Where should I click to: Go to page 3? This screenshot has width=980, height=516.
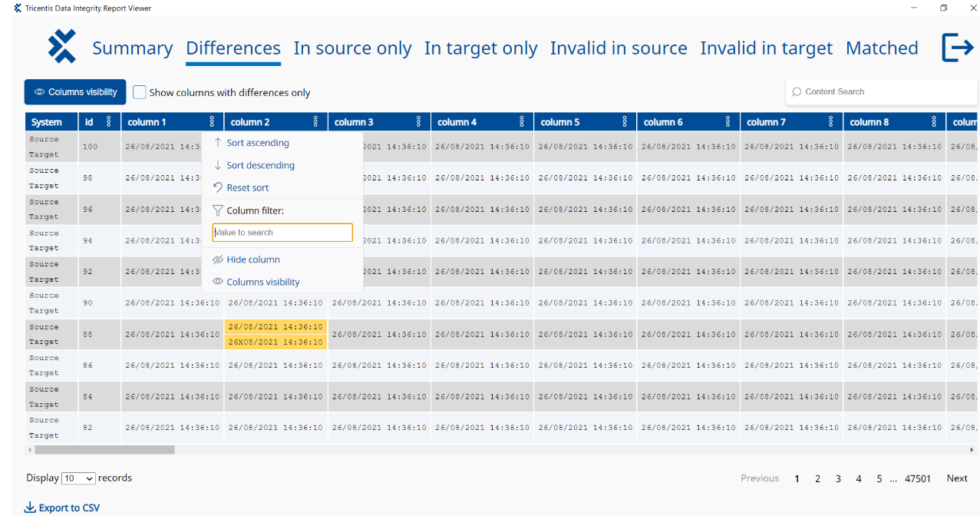tap(838, 478)
